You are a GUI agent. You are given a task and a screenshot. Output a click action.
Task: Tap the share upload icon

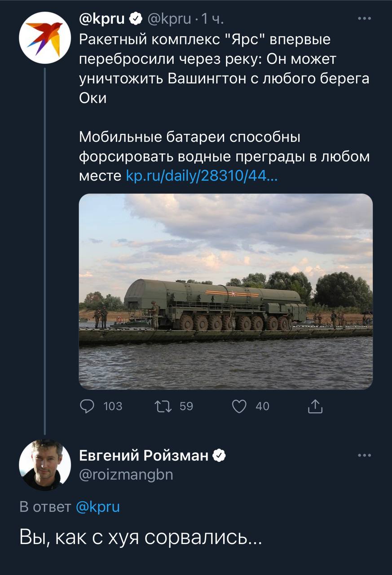click(315, 406)
